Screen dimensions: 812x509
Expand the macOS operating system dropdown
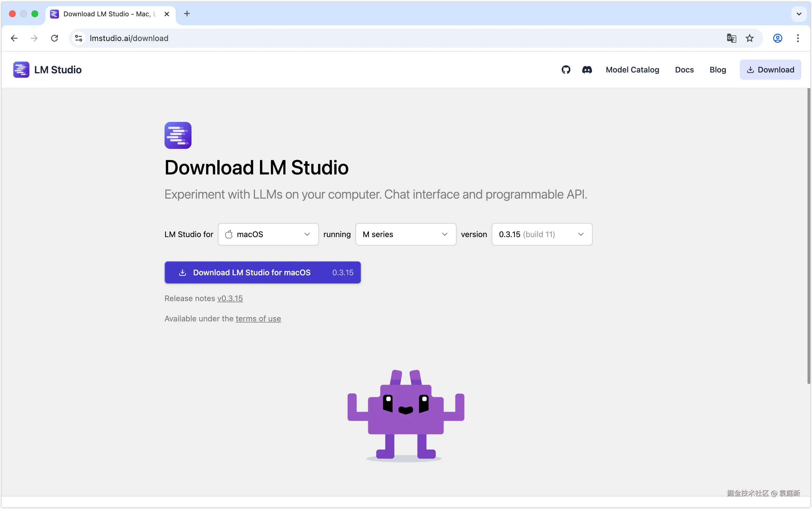click(x=268, y=234)
